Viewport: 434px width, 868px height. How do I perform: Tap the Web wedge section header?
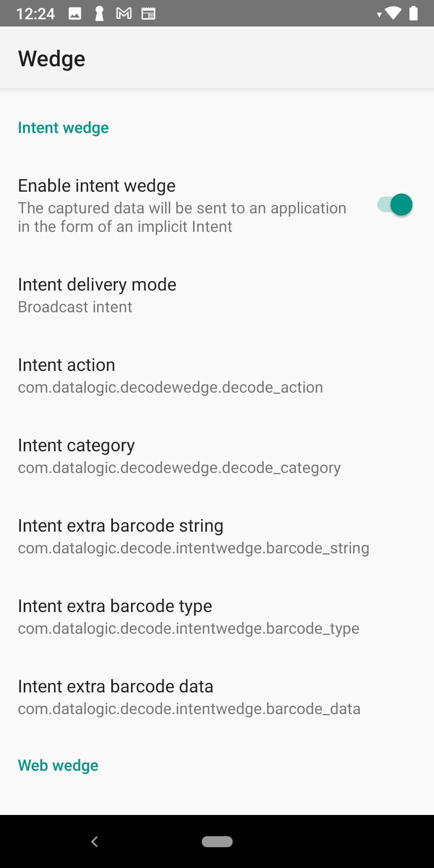pyautogui.click(x=58, y=766)
